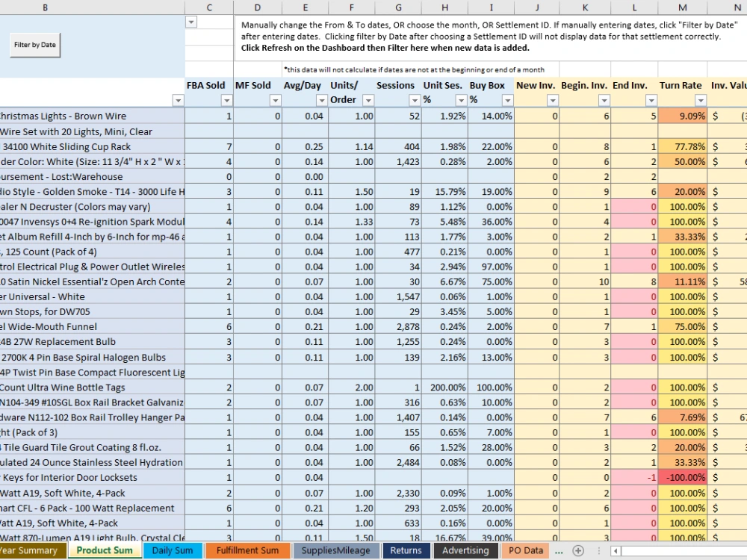Screen dimensions: 747x560
Task: Open Unit Ses. % filter dropdown
Action: 461,101
